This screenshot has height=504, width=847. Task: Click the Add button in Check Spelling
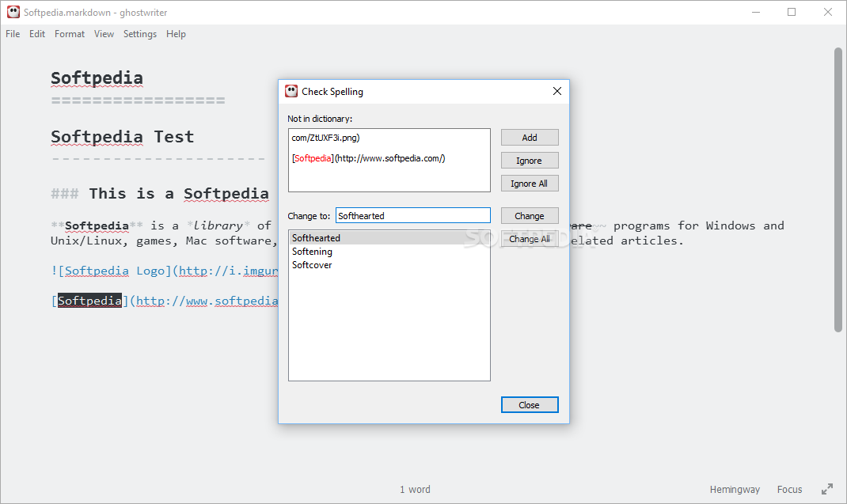530,138
